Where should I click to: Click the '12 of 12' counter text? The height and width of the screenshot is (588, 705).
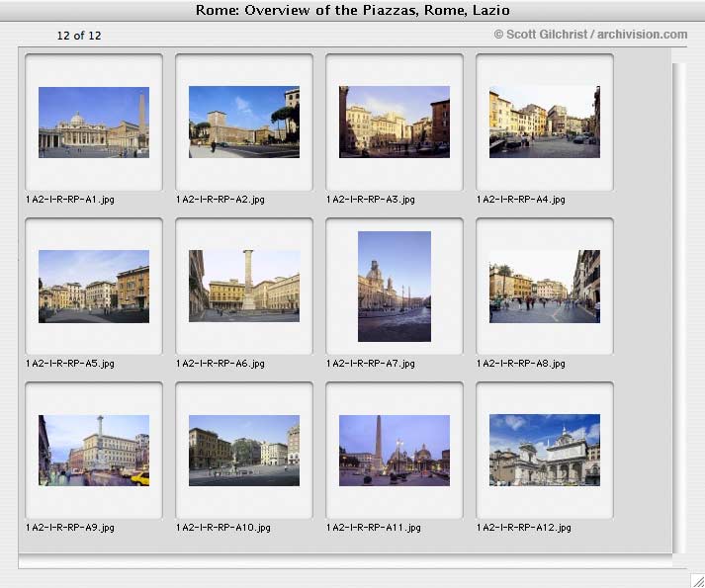(x=79, y=36)
